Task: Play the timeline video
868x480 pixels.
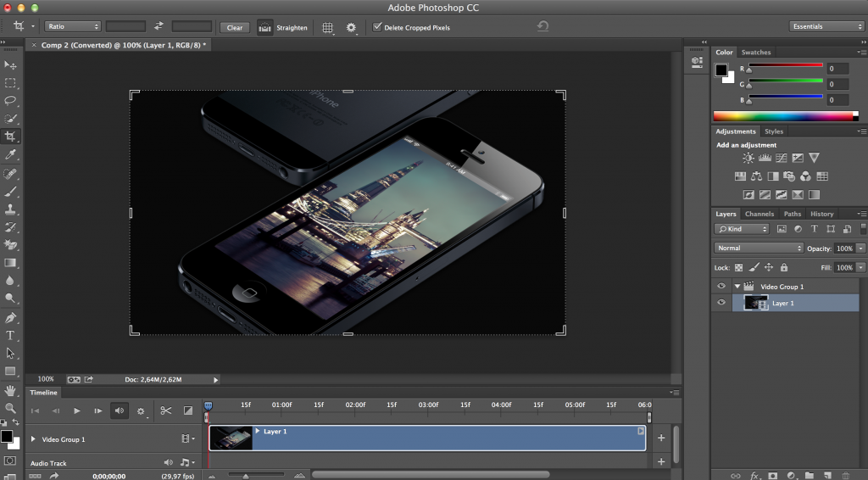Action: click(77, 410)
